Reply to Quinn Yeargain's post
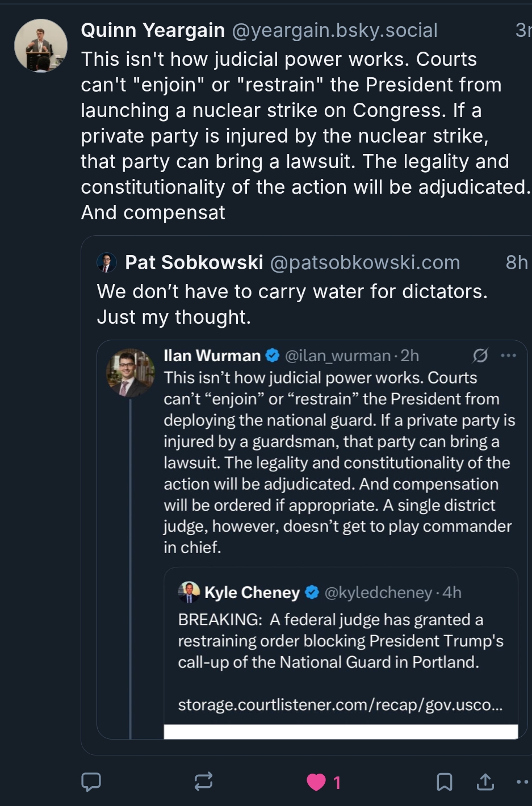Viewport: 532px width, 806px height. (x=91, y=782)
